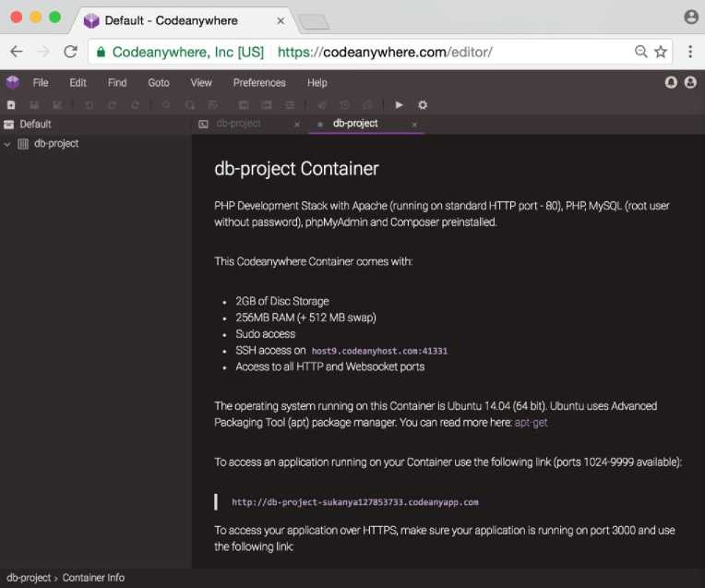Open the db-project codeanyapp.com link

pos(355,502)
